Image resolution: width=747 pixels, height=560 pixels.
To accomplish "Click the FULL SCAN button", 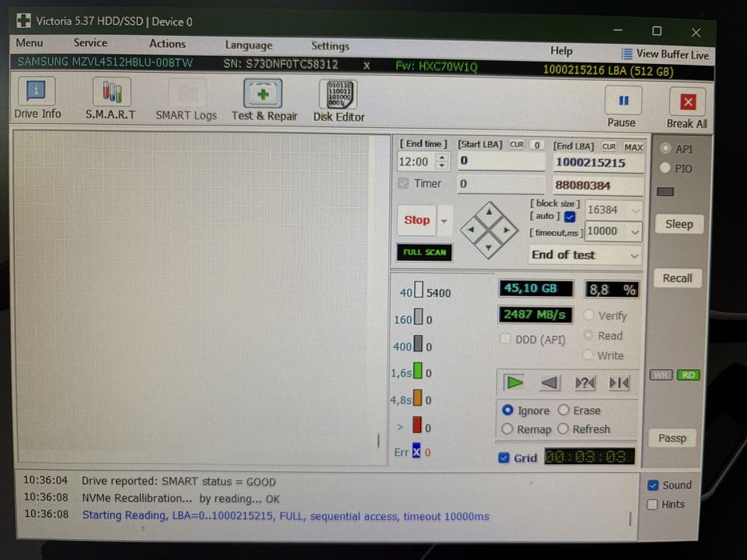I will [424, 252].
